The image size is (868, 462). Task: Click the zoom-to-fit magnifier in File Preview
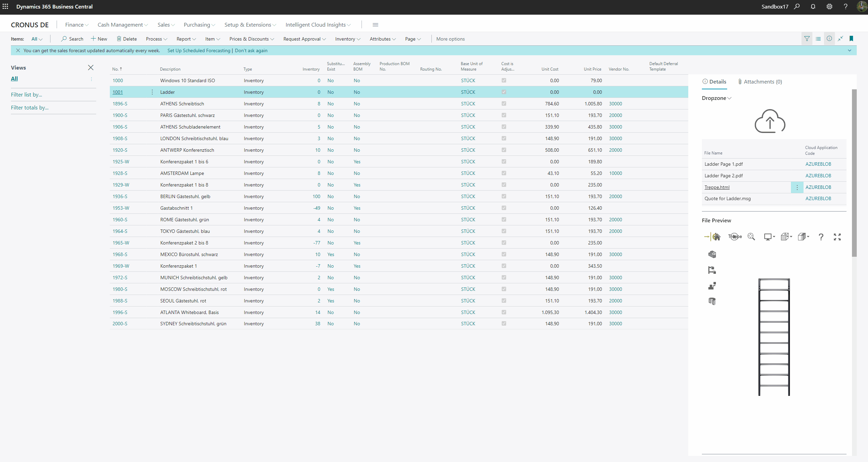coord(751,237)
